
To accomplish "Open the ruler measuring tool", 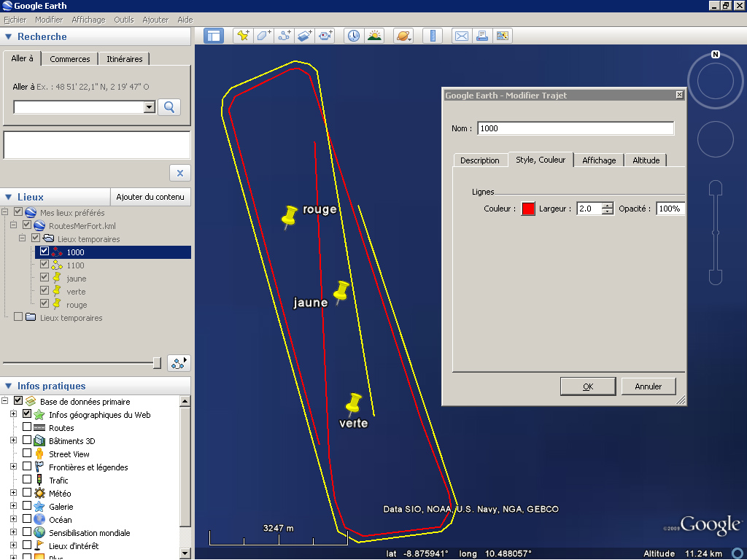I will click(x=433, y=36).
